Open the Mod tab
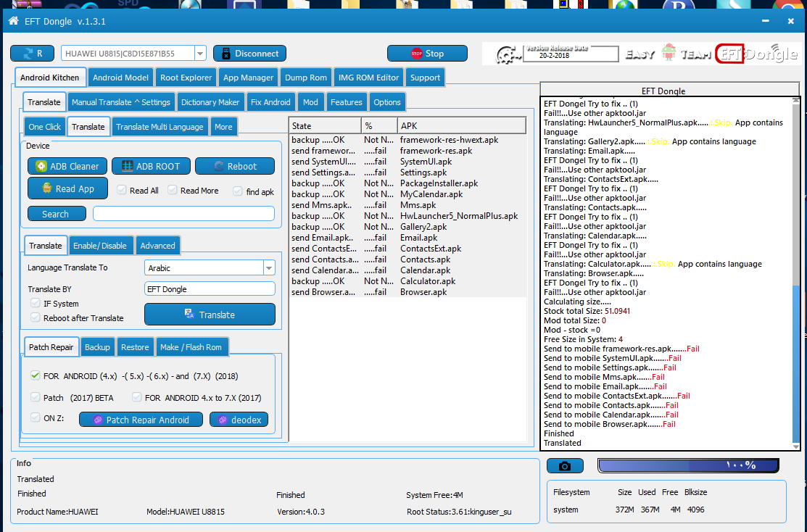807x532 pixels. pyautogui.click(x=310, y=102)
